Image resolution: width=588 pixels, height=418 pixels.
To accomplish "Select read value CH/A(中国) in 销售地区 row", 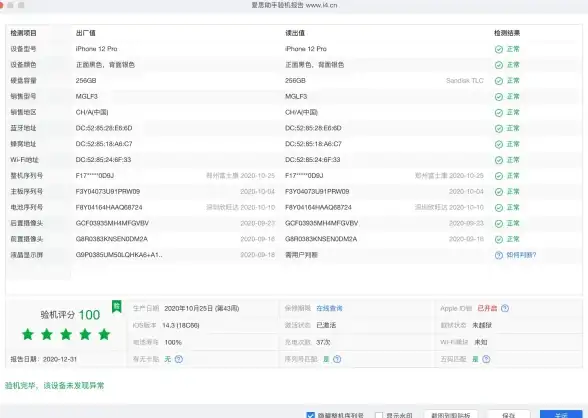I will (x=301, y=112).
